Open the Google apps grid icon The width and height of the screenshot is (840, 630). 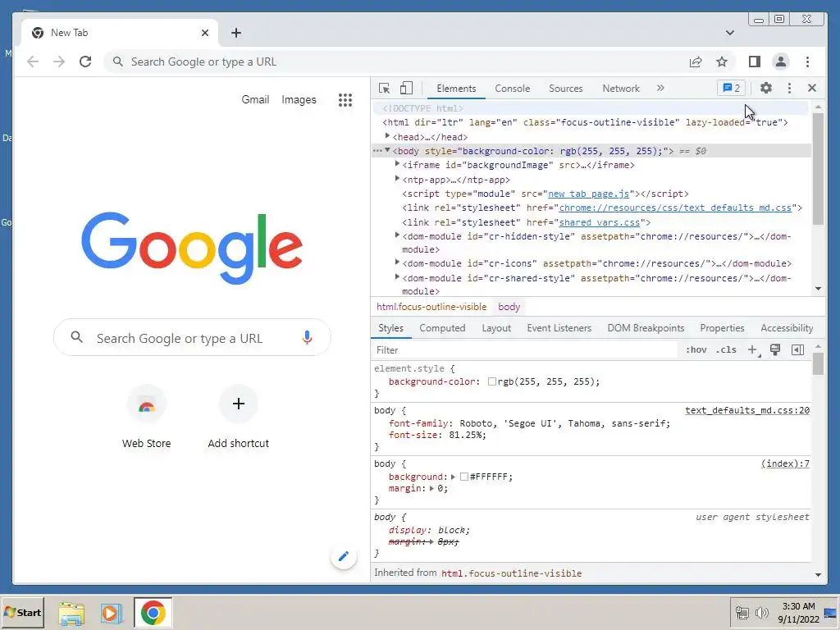pos(345,99)
